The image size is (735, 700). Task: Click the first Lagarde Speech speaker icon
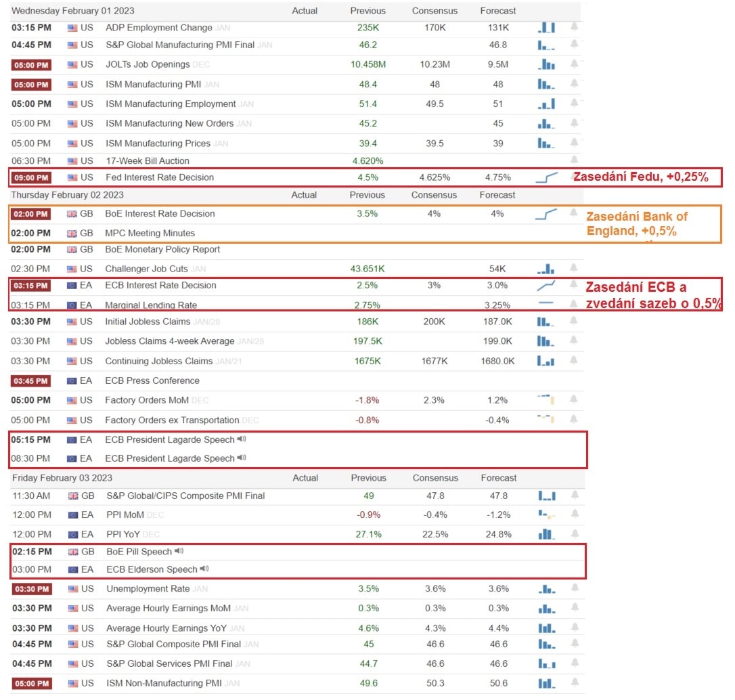(x=242, y=439)
